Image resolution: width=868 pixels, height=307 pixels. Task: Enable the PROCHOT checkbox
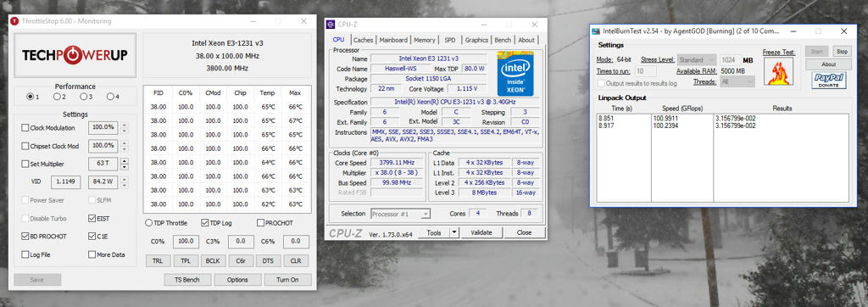tap(261, 223)
